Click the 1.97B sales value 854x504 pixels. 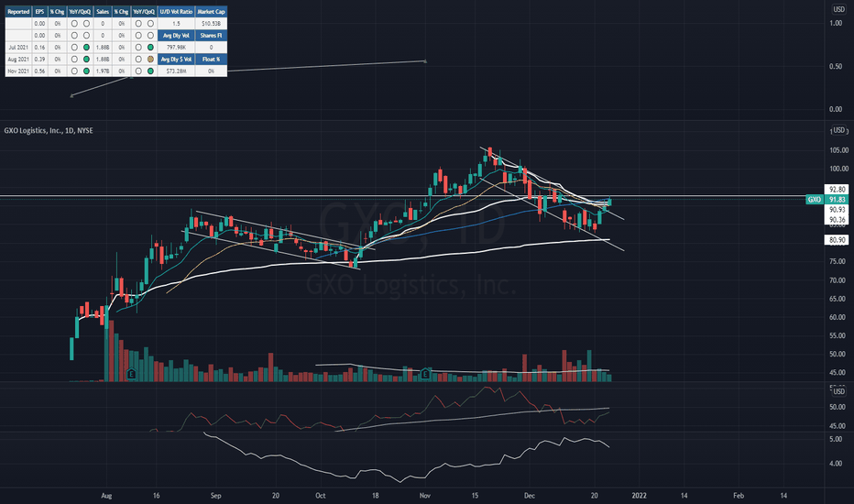[103, 71]
